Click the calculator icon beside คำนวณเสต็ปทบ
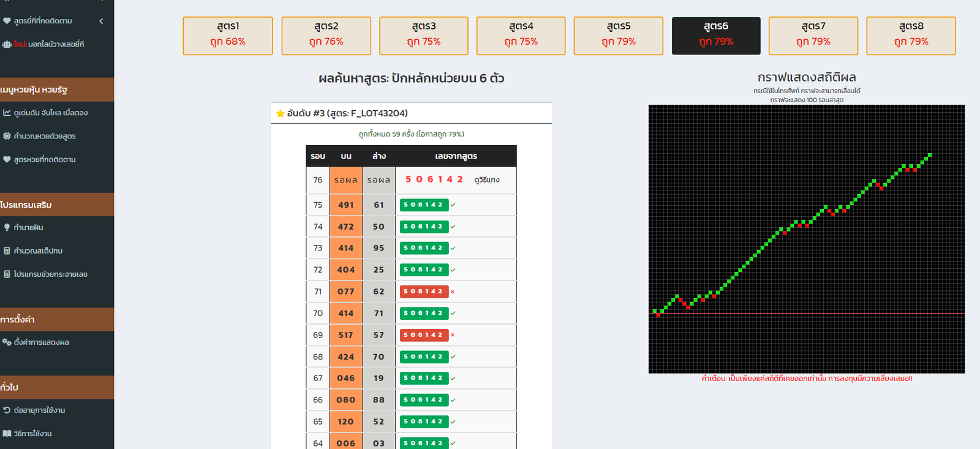 7,251
